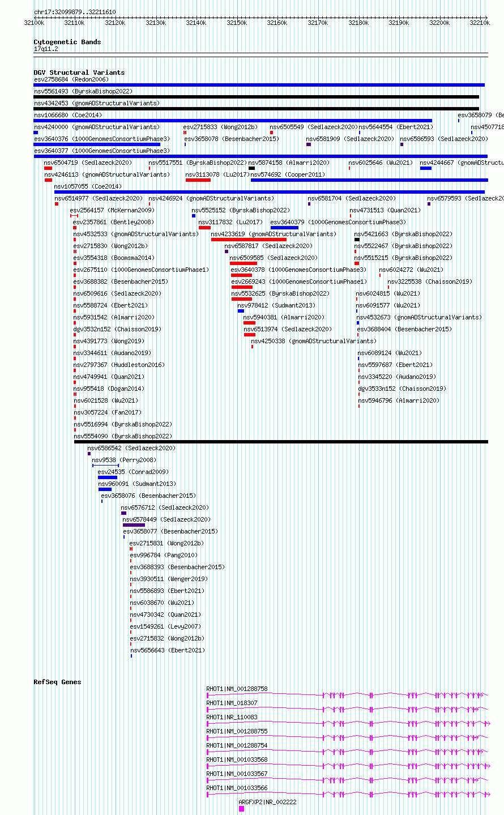The height and width of the screenshot is (815, 504).
Task: Click the esv2758684 (Redon2006) variant label
Action: (x=71, y=79)
